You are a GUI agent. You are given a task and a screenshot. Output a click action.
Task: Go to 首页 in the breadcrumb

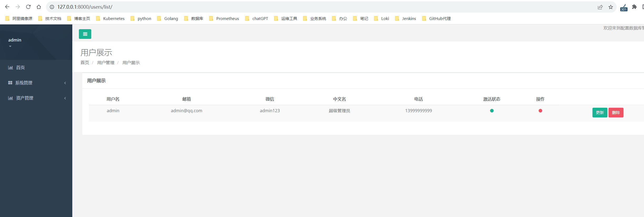click(85, 63)
